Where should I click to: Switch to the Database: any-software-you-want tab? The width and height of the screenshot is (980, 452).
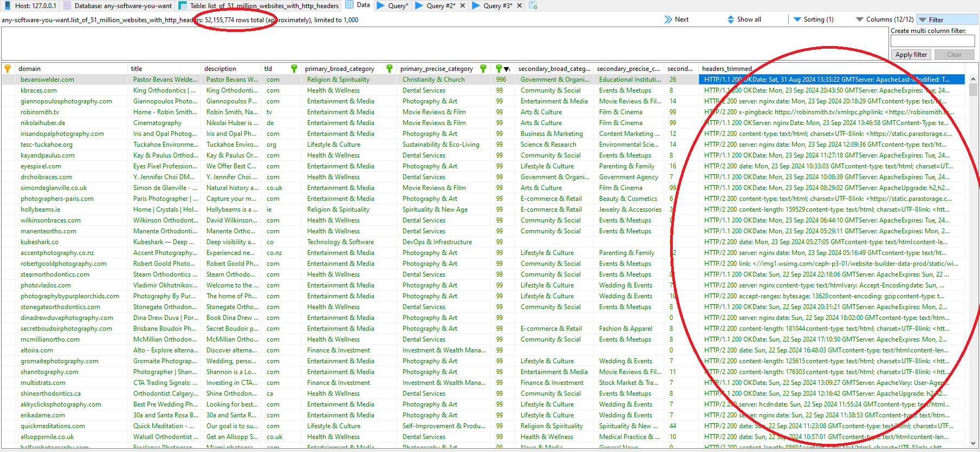118,5
